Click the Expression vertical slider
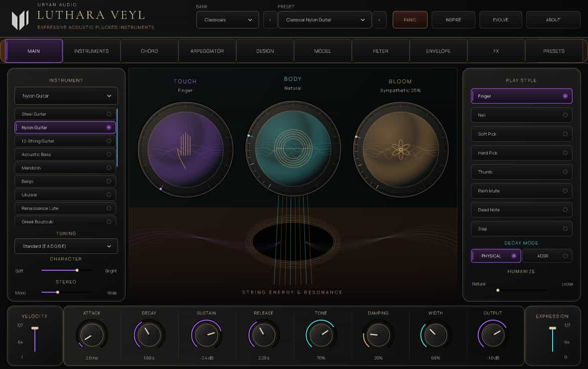This screenshot has width=588, height=369. (x=553, y=340)
